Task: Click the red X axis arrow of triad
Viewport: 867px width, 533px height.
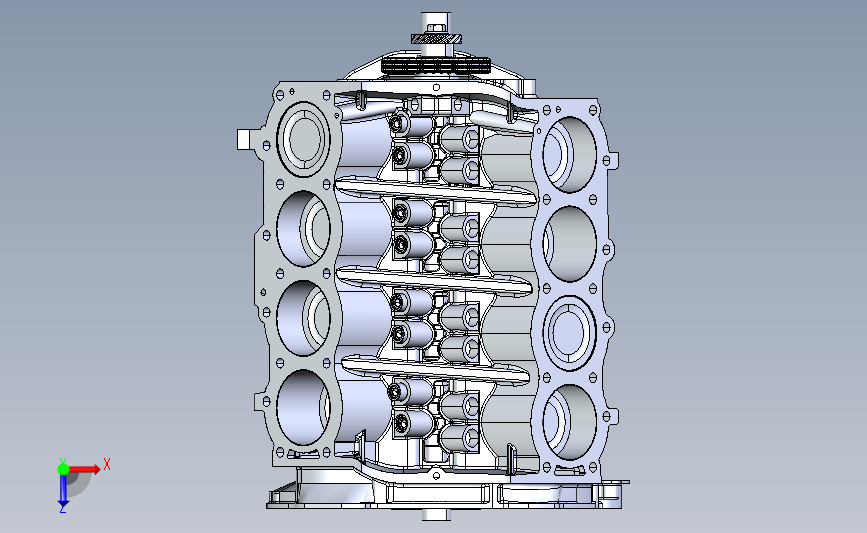Action: pyautogui.click(x=85, y=469)
